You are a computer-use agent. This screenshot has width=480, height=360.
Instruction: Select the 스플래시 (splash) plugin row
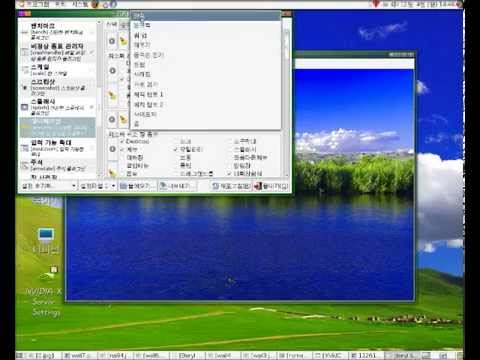(57, 107)
